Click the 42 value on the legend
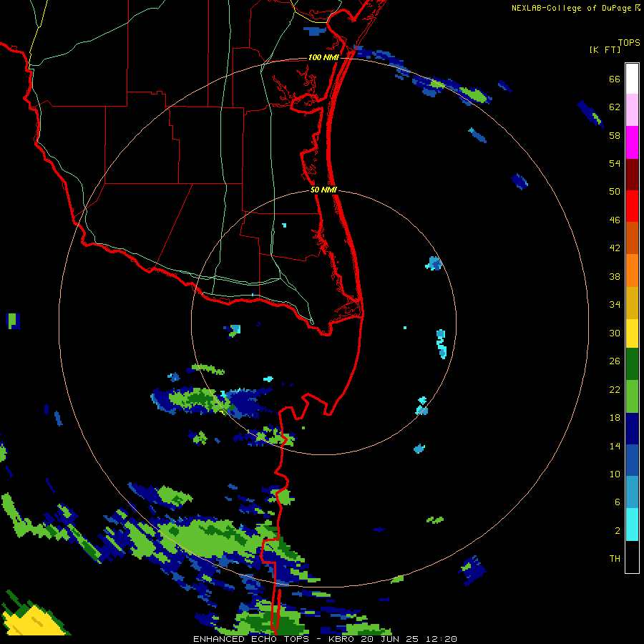This screenshot has width=644, height=644. tap(615, 248)
